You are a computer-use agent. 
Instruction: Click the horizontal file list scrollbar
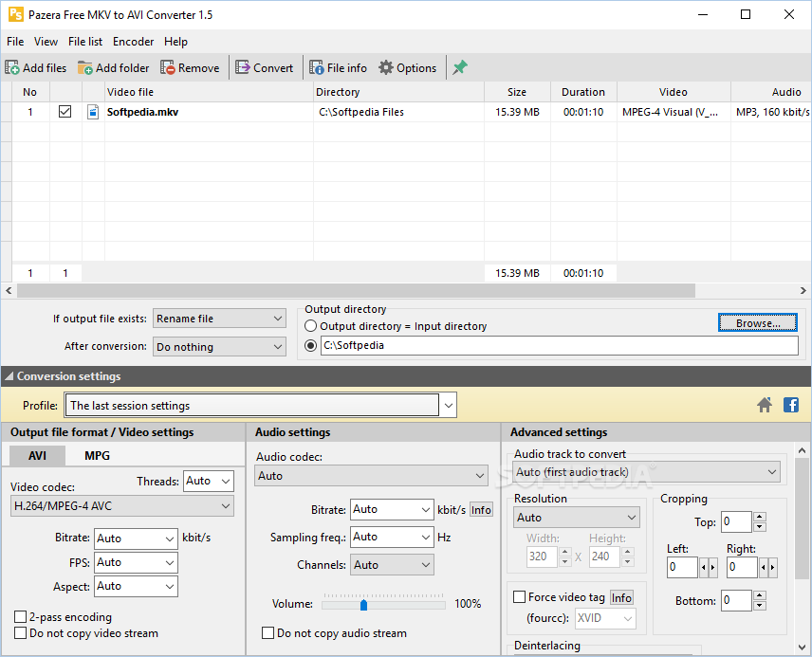(x=356, y=290)
